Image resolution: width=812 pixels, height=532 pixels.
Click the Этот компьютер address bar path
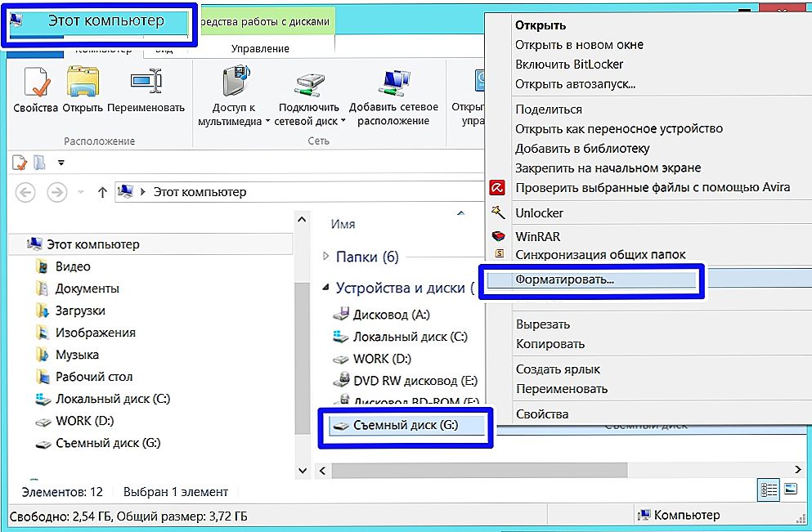tap(200, 192)
